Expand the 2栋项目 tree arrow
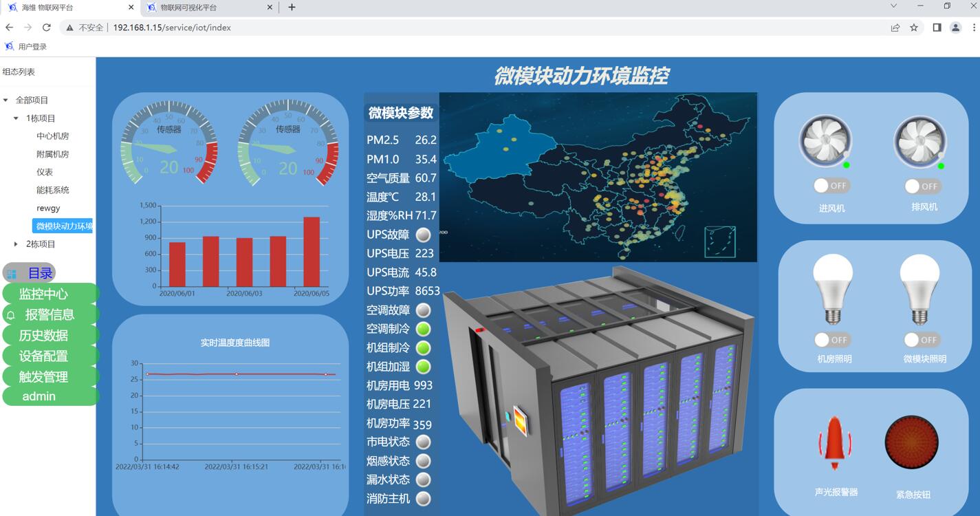The image size is (980, 516). (x=17, y=244)
